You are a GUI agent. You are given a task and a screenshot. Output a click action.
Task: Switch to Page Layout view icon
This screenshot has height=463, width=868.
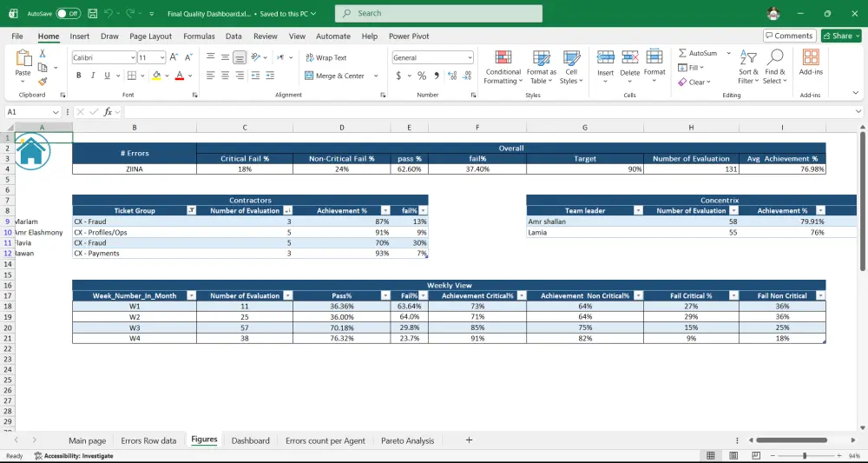733,456
